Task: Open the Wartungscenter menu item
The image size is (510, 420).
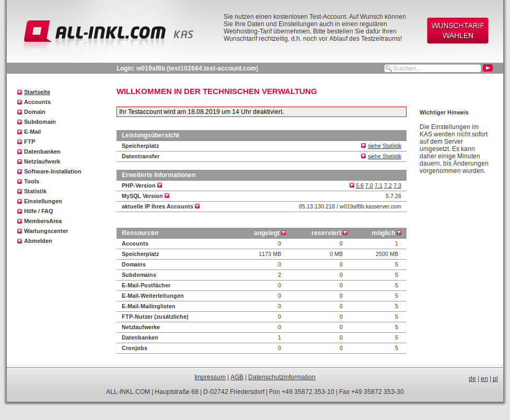Action: [46, 231]
